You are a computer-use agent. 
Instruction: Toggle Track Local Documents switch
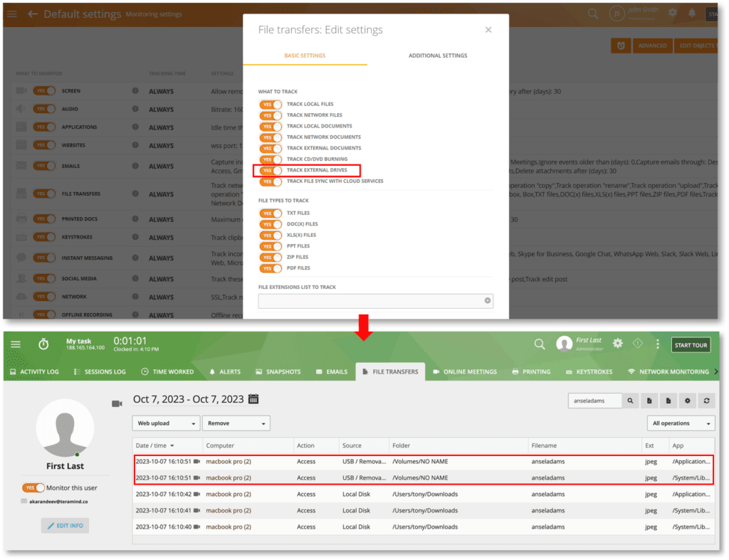(x=271, y=127)
